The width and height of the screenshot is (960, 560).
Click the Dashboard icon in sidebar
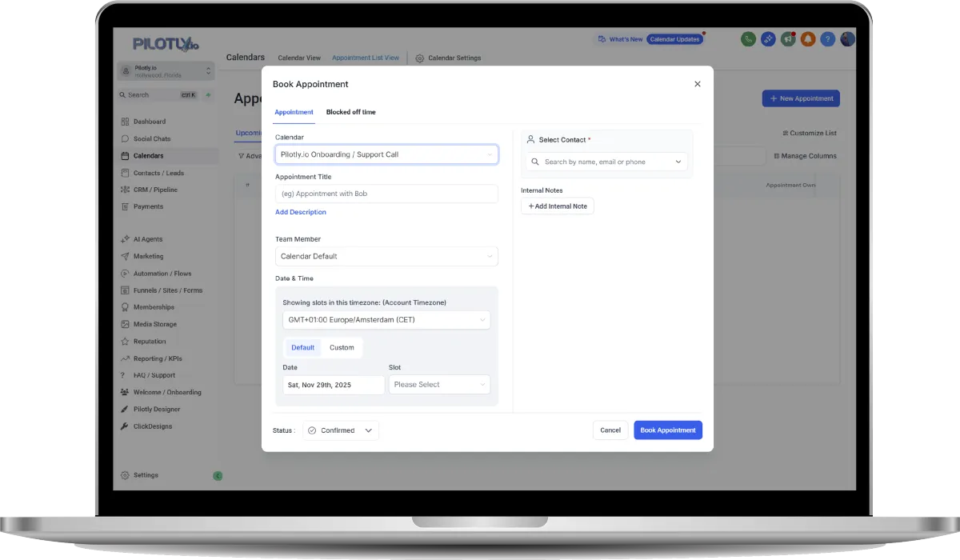(x=125, y=122)
